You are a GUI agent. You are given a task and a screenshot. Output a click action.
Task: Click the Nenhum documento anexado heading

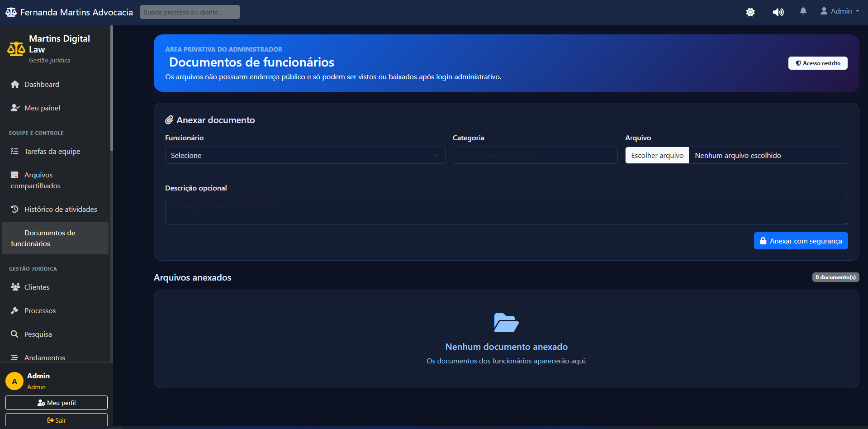(506, 347)
